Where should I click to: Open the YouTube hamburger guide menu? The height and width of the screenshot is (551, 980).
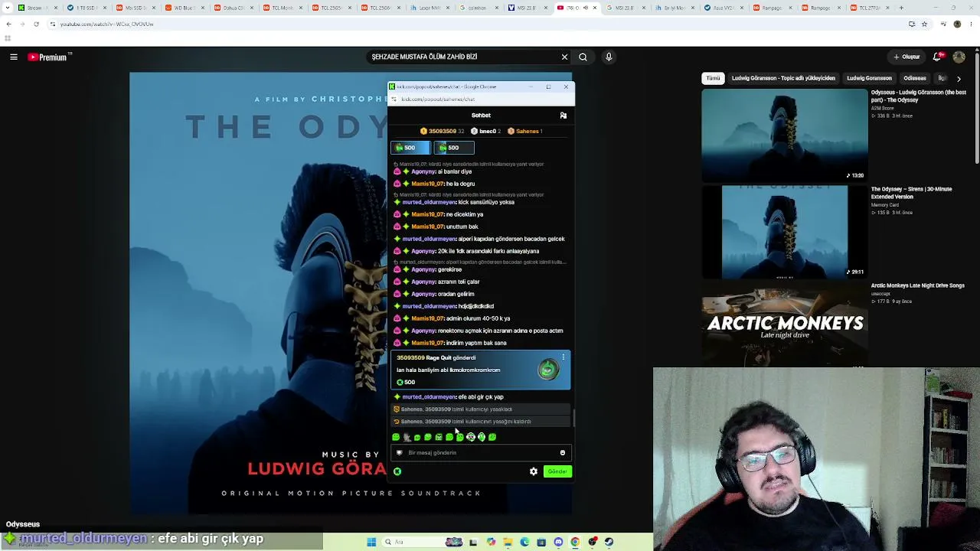coord(14,57)
